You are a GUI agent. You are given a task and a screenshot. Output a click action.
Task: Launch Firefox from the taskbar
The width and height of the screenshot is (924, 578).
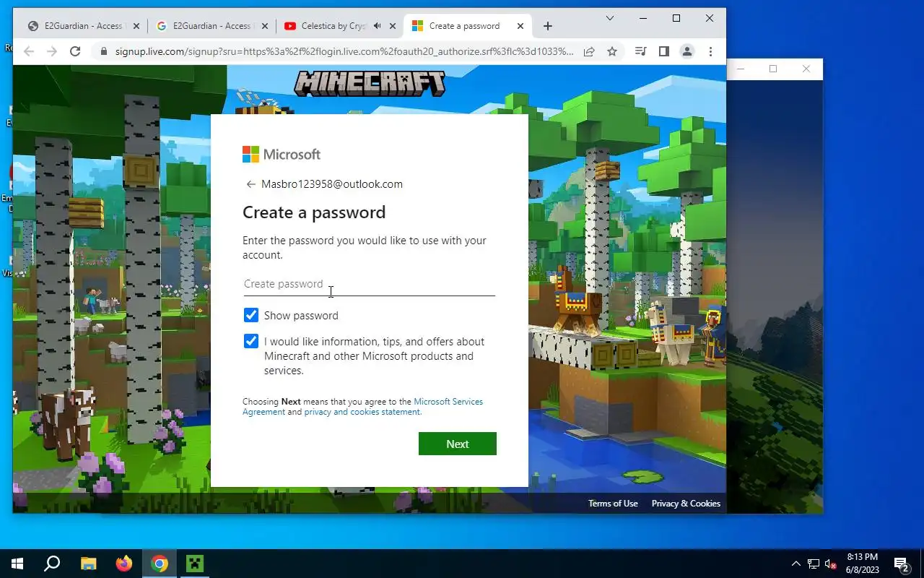124,564
